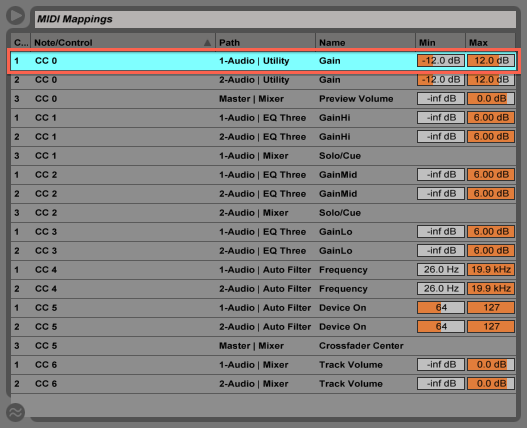Click Min -inf dB of 2-Audio GainLo
Image resolution: width=527 pixels, height=428 pixels.
click(441, 250)
